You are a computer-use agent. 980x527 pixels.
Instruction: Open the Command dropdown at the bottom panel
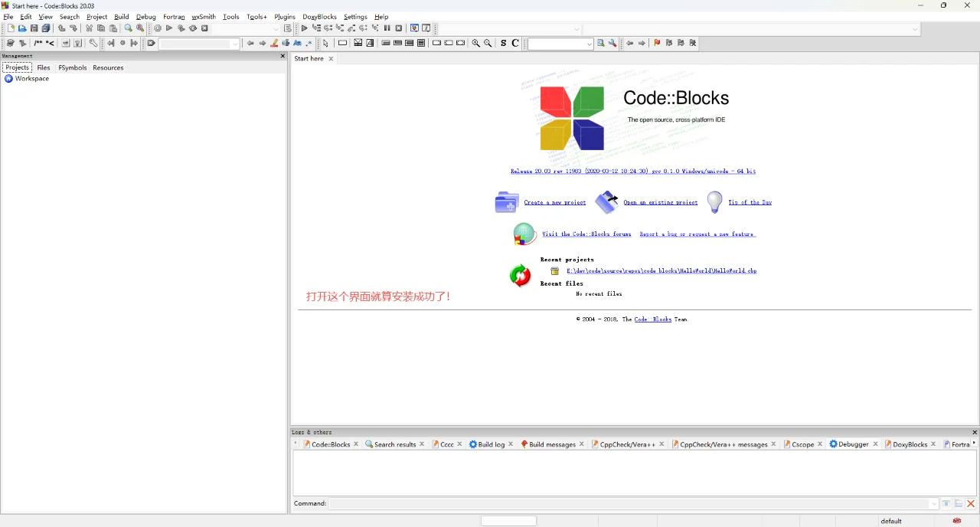point(934,503)
